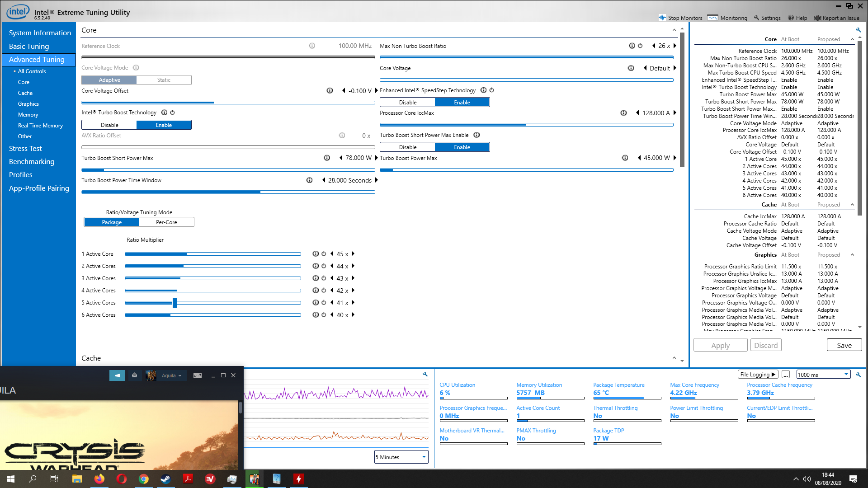Click the ellipsis button next to File Logging
868x488 pixels.
[x=786, y=375]
